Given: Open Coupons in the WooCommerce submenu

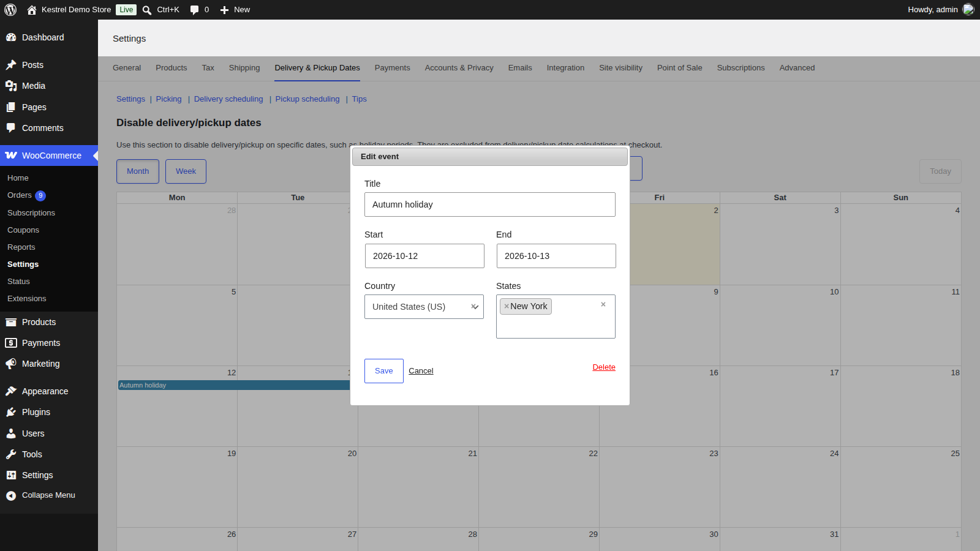Looking at the screenshot, I should pos(23,230).
